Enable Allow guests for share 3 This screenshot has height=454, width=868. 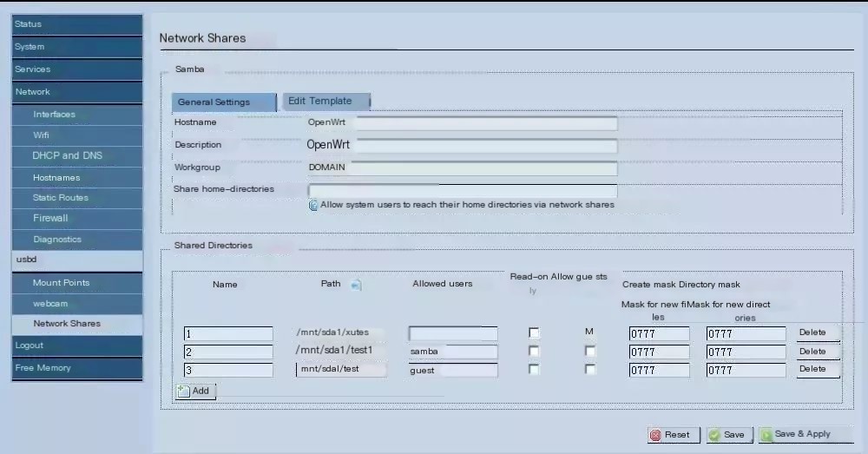pyautogui.click(x=590, y=369)
